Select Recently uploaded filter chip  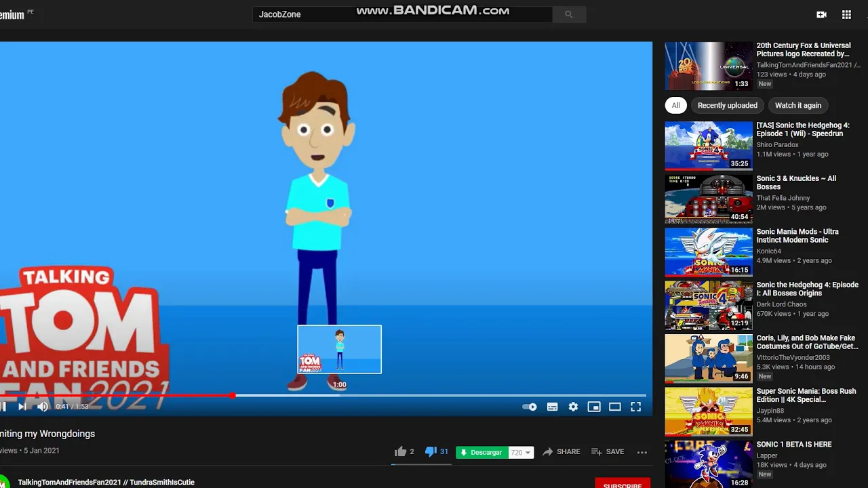tap(728, 105)
